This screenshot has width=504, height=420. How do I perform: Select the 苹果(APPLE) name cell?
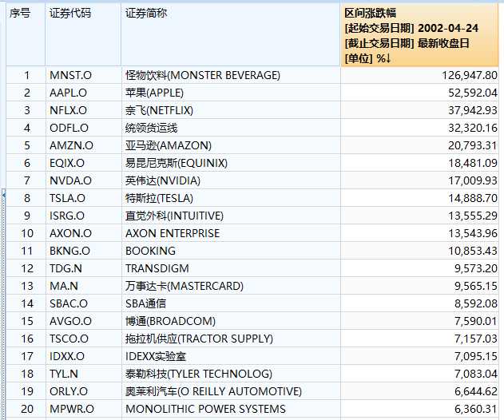pyautogui.click(x=231, y=93)
